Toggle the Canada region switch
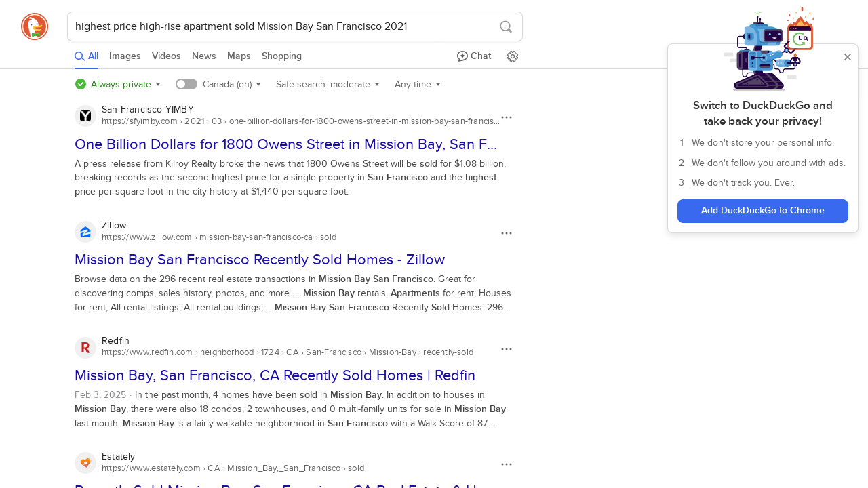This screenshot has width=868, height=488. (x=186, y=84)
